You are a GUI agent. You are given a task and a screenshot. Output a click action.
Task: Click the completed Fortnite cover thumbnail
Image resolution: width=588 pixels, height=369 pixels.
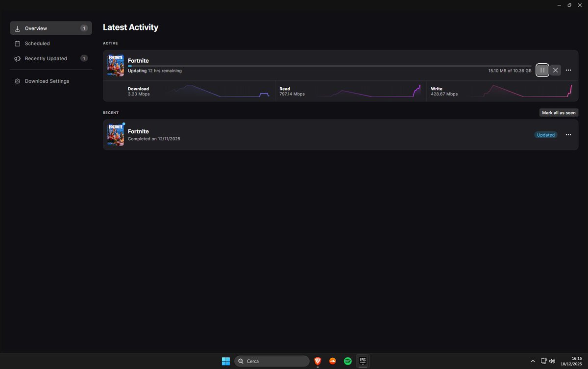coord(116,135)
